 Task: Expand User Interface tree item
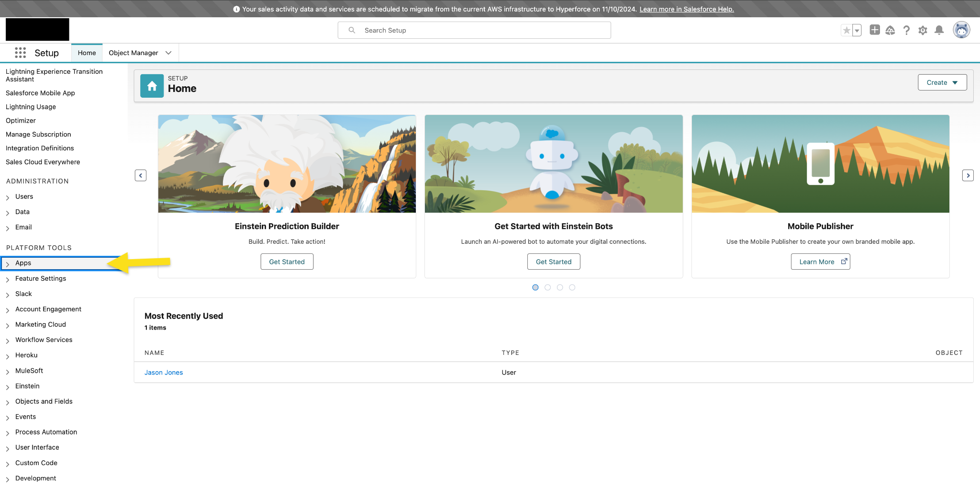pyautogui.click(x=8, y=448)
